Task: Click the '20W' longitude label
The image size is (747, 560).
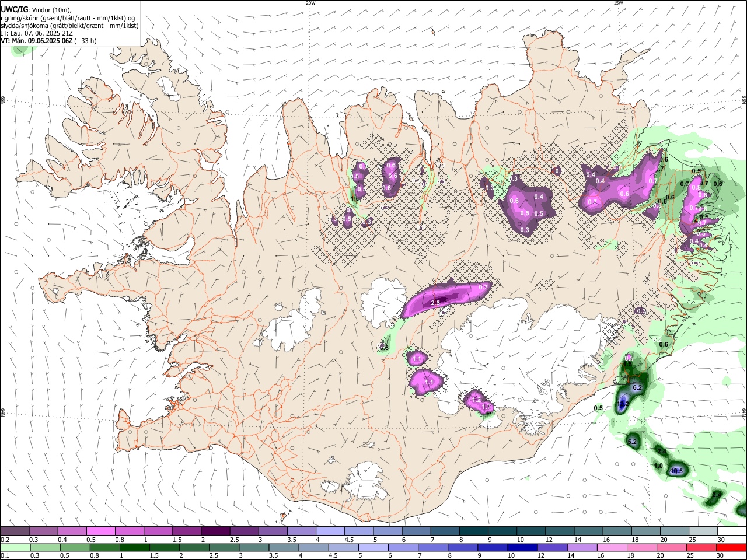Action: [310, 3]
